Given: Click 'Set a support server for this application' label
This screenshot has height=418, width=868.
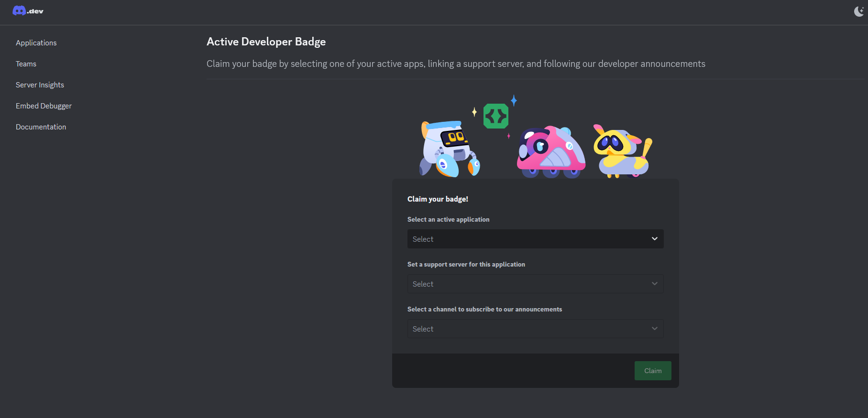Looking at the screenshot, I should click(x=466, y=265).
